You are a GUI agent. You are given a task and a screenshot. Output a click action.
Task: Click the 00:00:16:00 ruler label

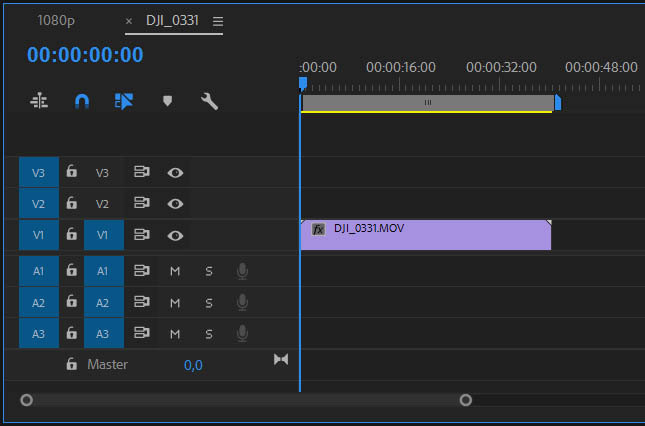point(401,67)
